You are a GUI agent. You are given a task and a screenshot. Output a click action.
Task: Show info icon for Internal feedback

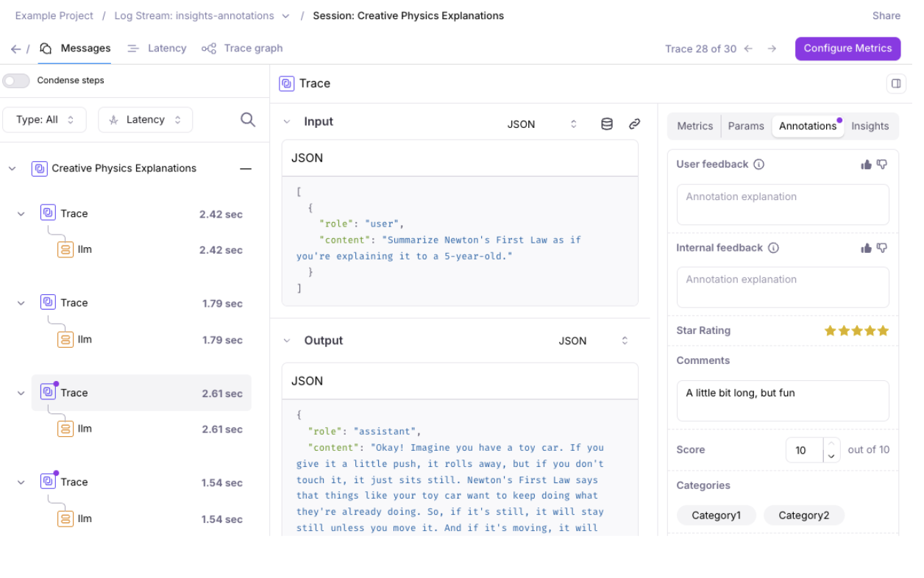(x=773, y=248)
